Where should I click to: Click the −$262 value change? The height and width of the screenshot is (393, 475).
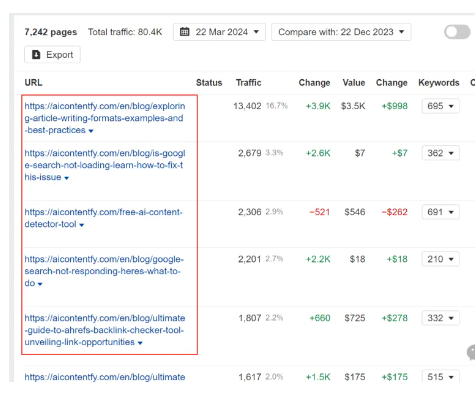(x=394, y=212)
